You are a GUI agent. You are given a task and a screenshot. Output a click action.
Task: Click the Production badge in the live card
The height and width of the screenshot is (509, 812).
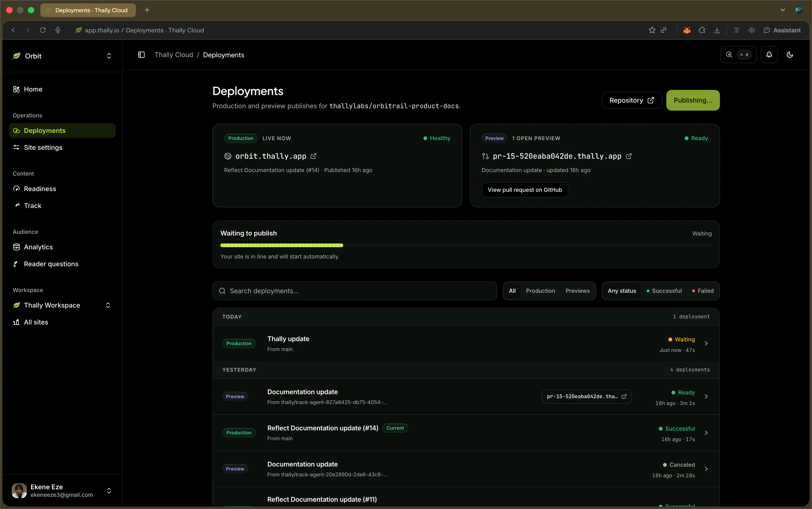[241, 138]
